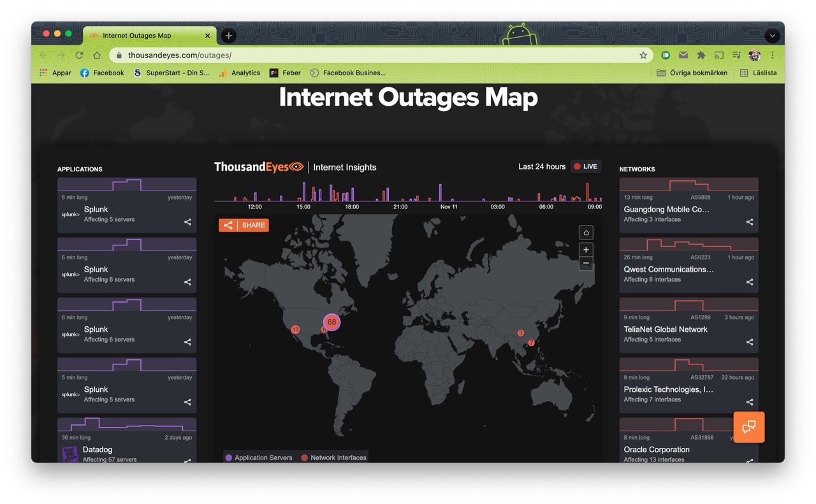Zoom out on the outages map
This screenshot has height=504, width=816.
[x=586, y=263]
